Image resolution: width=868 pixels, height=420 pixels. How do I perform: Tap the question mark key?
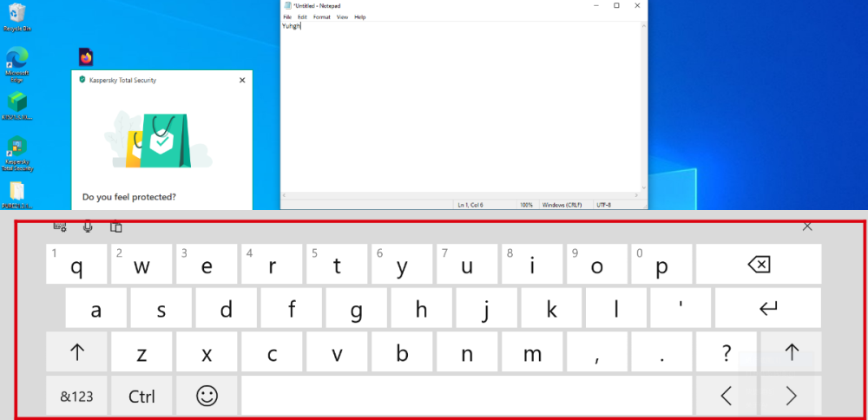tap(727, 351)
